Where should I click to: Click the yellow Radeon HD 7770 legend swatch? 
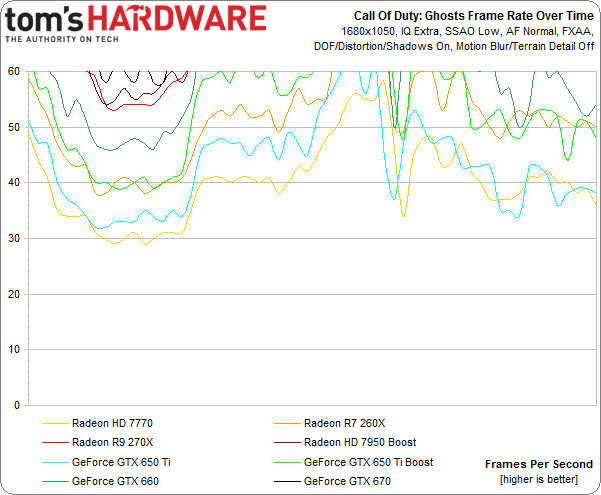55,423
